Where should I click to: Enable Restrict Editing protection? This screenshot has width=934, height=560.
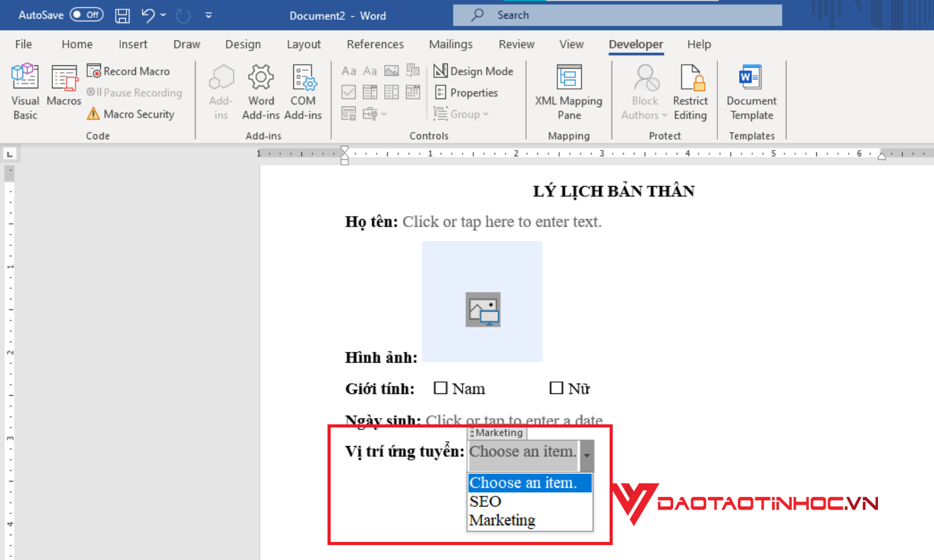[691, 91]
